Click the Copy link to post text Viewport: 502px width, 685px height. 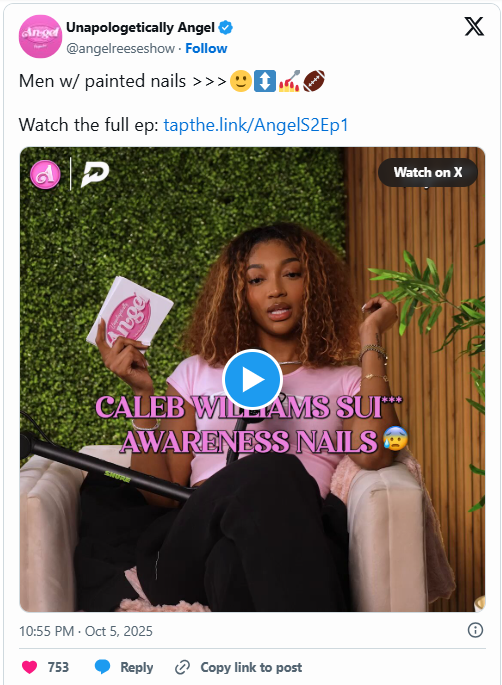point(251,668)
